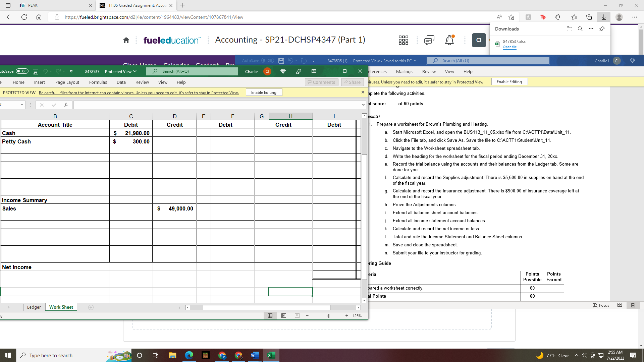The width and height of the screenshot is (644, 362).
Task: Open Excel from the taskbar
Action: click(271, 355)
